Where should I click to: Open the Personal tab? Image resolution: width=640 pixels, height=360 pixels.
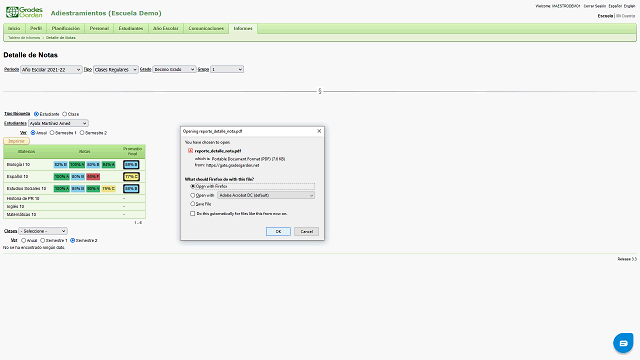(99, 28)
